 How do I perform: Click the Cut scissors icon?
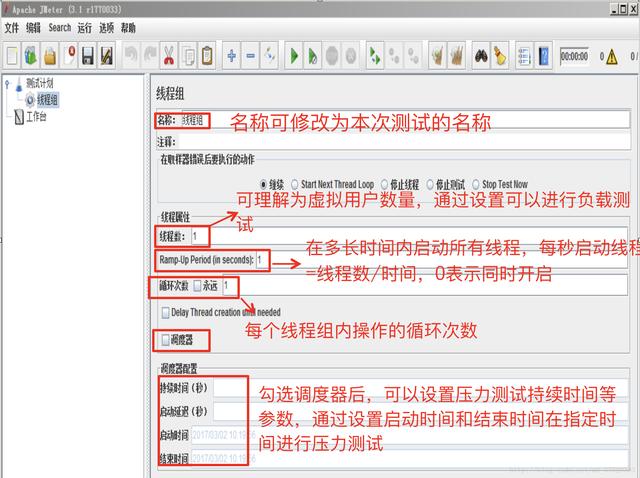tap(169, 56)
